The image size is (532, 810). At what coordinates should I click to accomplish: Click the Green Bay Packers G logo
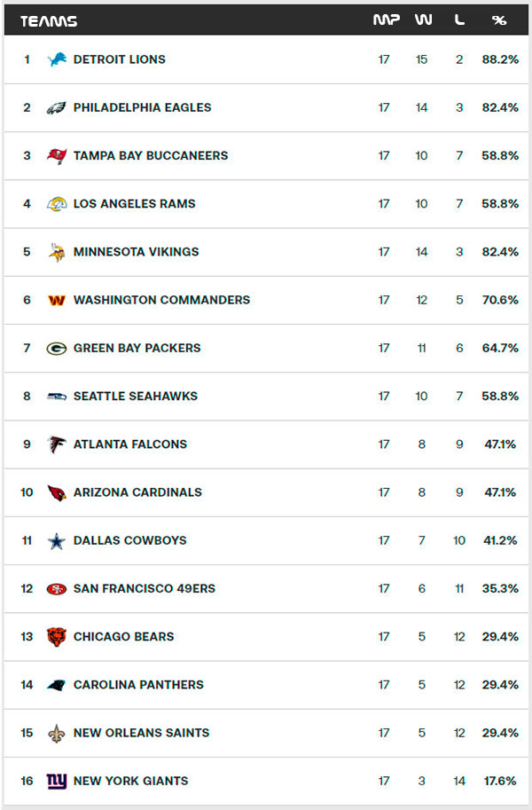(57, 349)
